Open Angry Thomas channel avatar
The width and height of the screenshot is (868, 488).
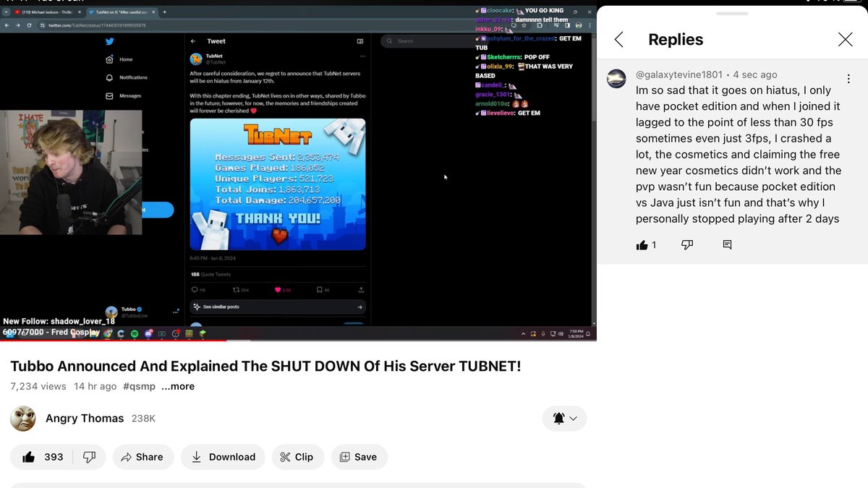pos(23,419)
